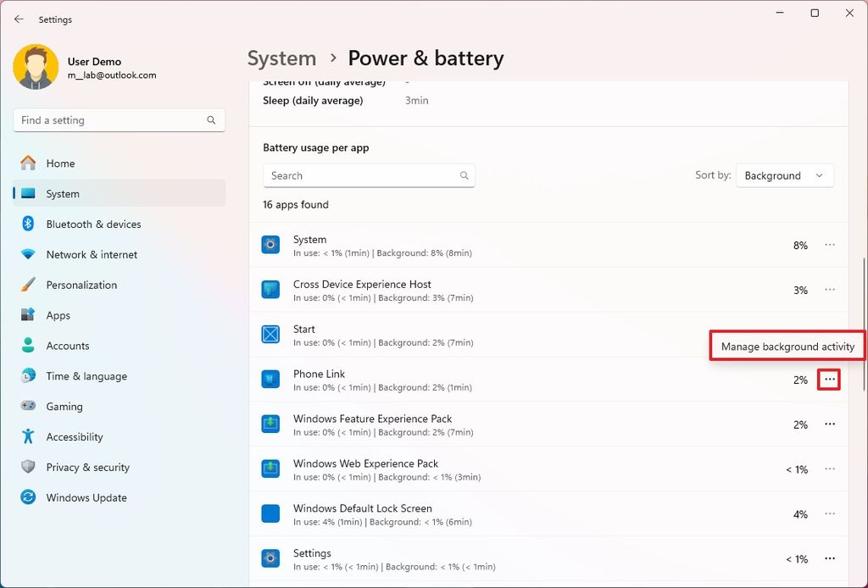Open options menu for Windows Default Lock Screen
Screen dimensions: 868x588
[x=829, y=513]
